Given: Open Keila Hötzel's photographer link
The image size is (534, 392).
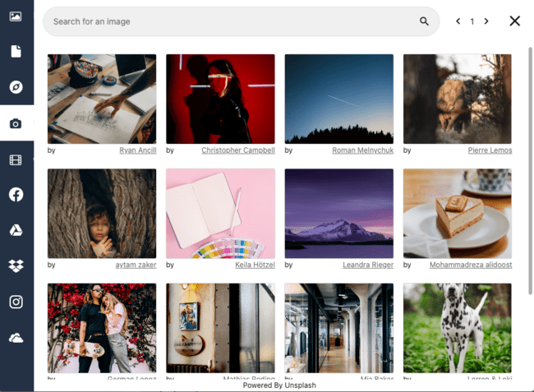Looking at the screenshot, I should coord(255,265).
